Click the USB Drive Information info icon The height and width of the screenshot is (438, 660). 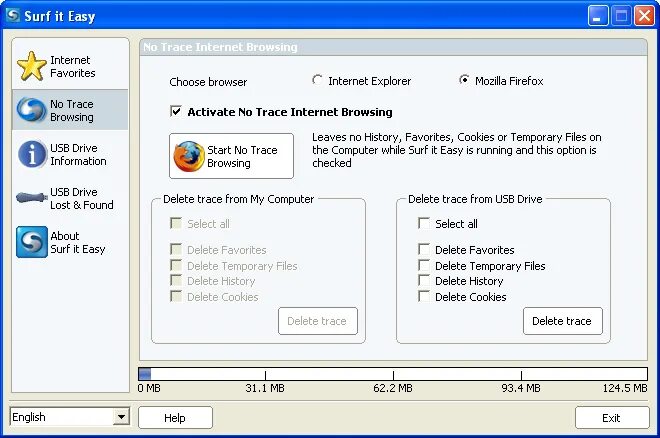pyautogui.click(x=32, y=154)
